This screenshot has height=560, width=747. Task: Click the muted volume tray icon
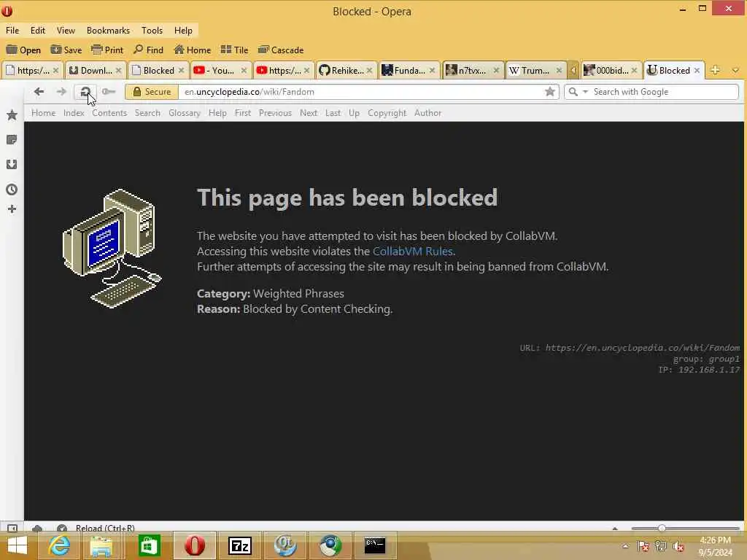click(678, 546)
